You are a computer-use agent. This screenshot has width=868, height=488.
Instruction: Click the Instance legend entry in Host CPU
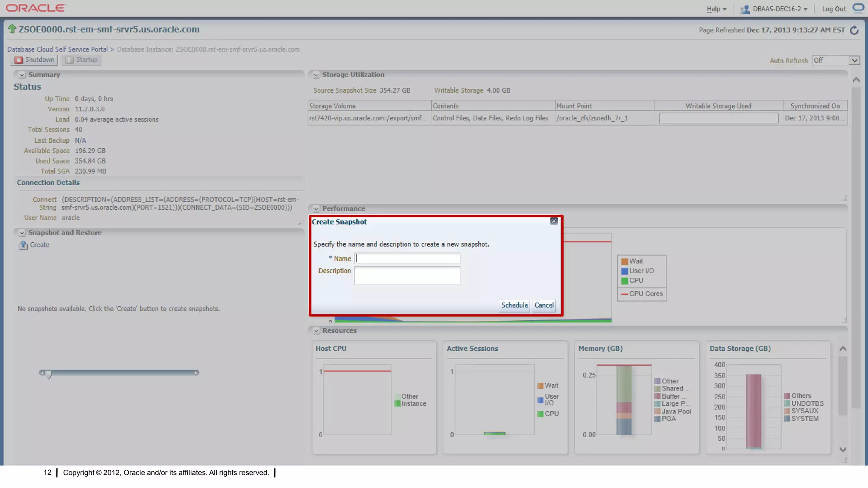(x=410, y=404)
